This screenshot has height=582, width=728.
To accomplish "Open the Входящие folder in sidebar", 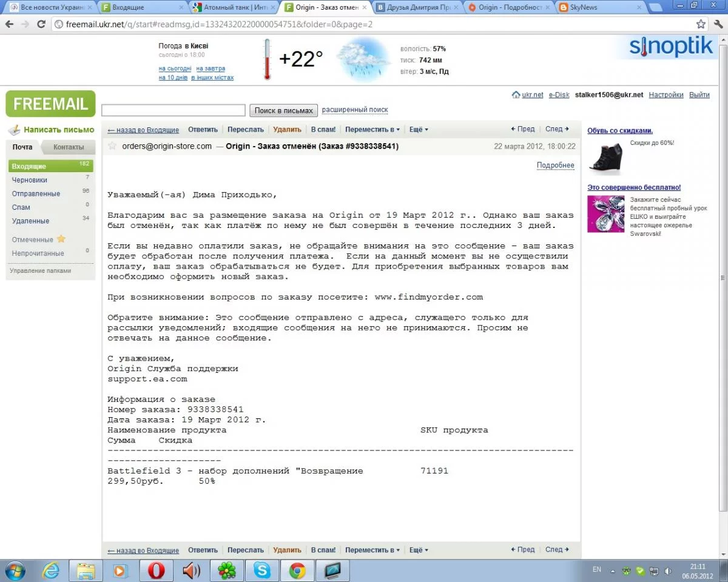I will [50, 166].
